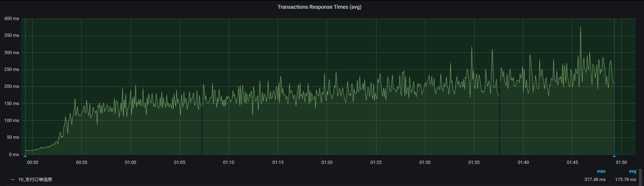Click the legend vertical scrollbar
This screenshot has width=644, height=186.
point(640,176)
